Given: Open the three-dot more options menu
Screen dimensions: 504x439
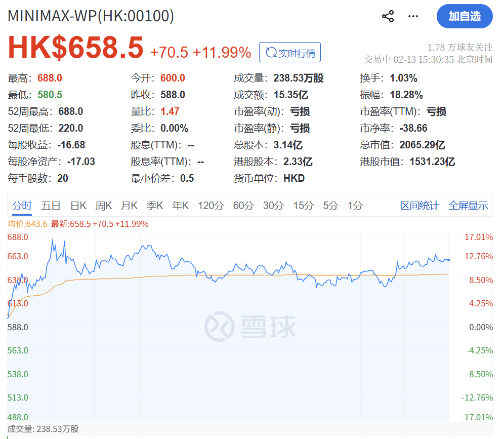Looking at the screenshot, I should click(x=413, y=16).
